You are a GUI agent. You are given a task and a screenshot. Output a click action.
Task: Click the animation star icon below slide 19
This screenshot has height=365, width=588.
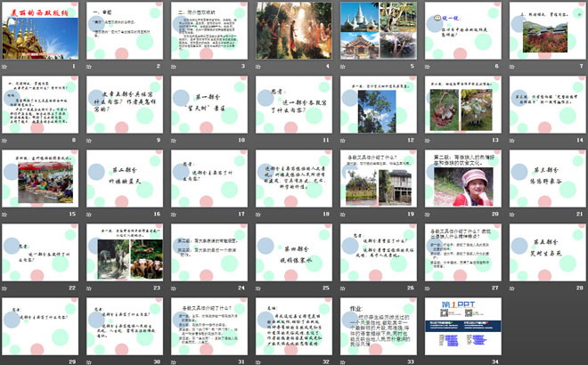[x=343, y=215]
